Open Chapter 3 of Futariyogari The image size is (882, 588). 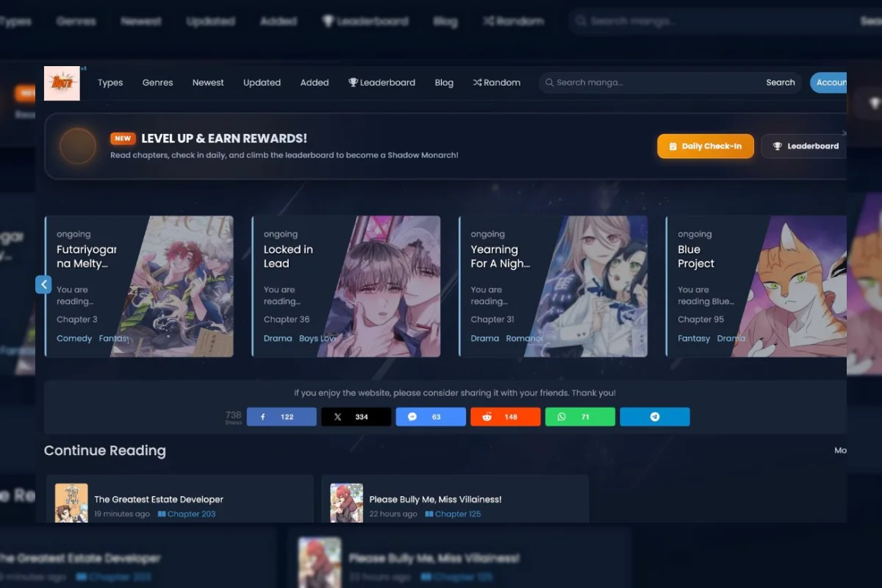pos(77,320)
